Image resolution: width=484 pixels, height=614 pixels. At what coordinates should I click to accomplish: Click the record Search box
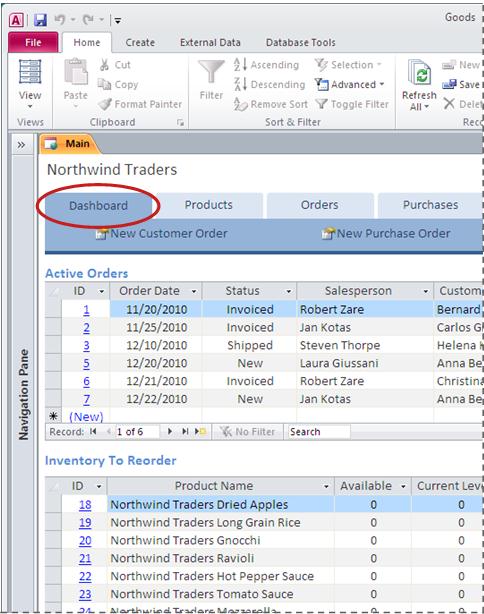pos(319,432)
